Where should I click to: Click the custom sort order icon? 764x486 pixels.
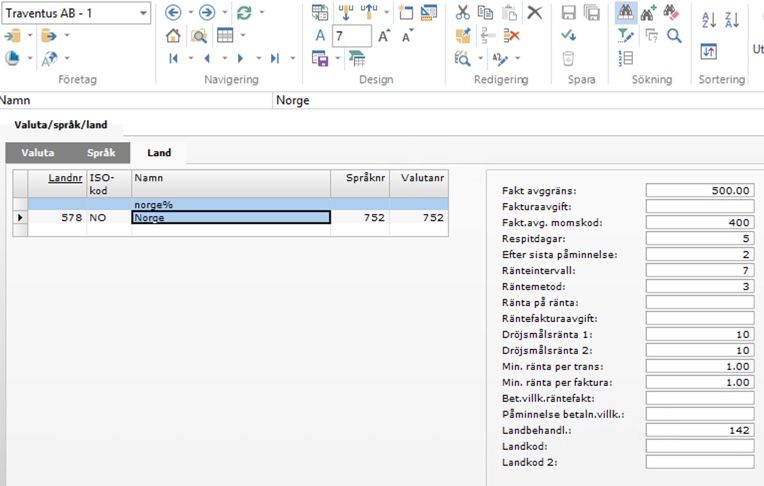tap(708, 51)
